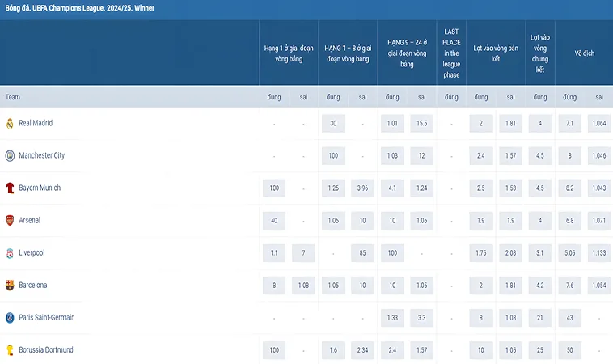The width and height of the screenshot is (613, 364).
Task: Click the 'LAST PLACE in the league phase' header
Action: click(451, 53)
